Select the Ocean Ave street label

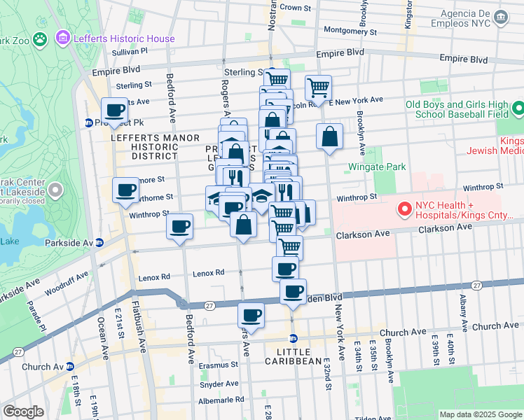coord(102,339)
